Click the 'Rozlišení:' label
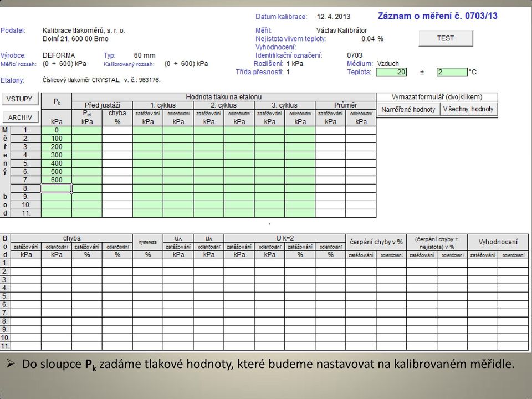 [x=268, y=63]
